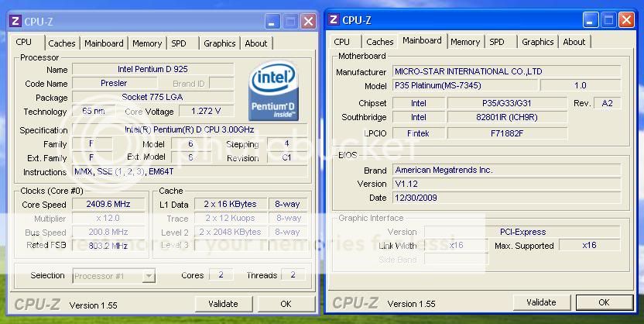This screenshot has height=324, width=644.
Task: Click Validate button in right window
Action: point(541,302)
